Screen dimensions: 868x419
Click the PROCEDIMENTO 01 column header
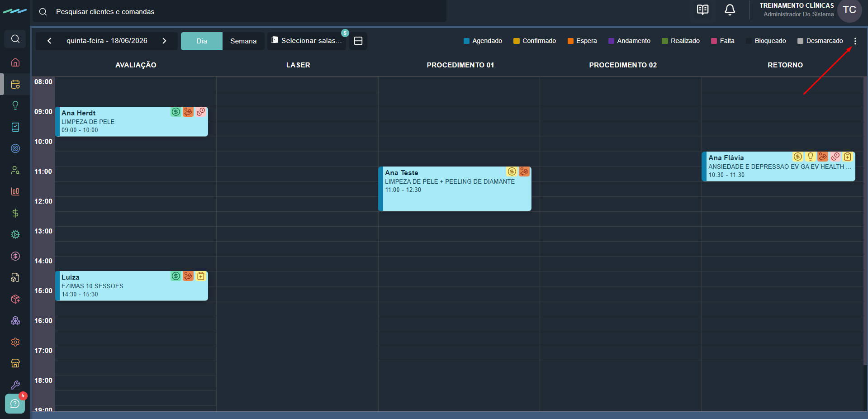pyautogui.click(x=460, y=65)
